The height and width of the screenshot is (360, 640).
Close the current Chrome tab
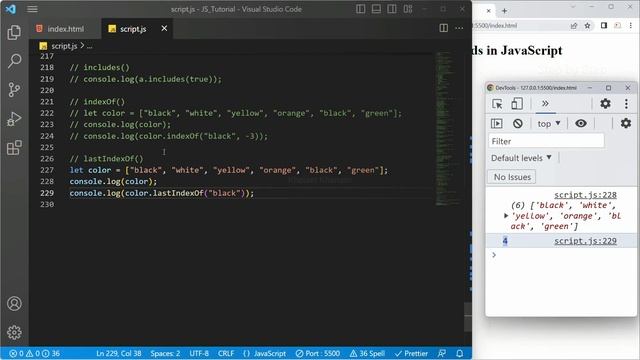tap(488, 11)
